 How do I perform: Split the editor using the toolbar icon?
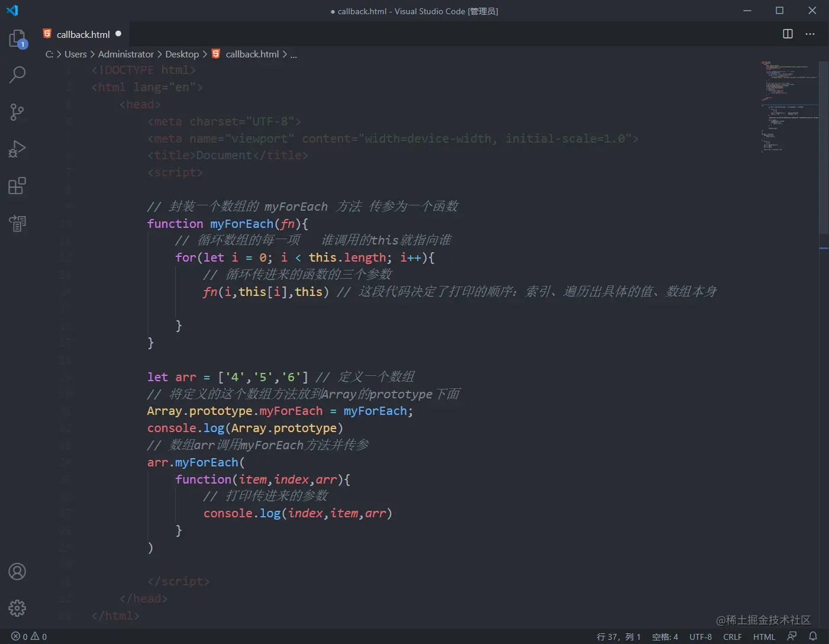[787, 34]
